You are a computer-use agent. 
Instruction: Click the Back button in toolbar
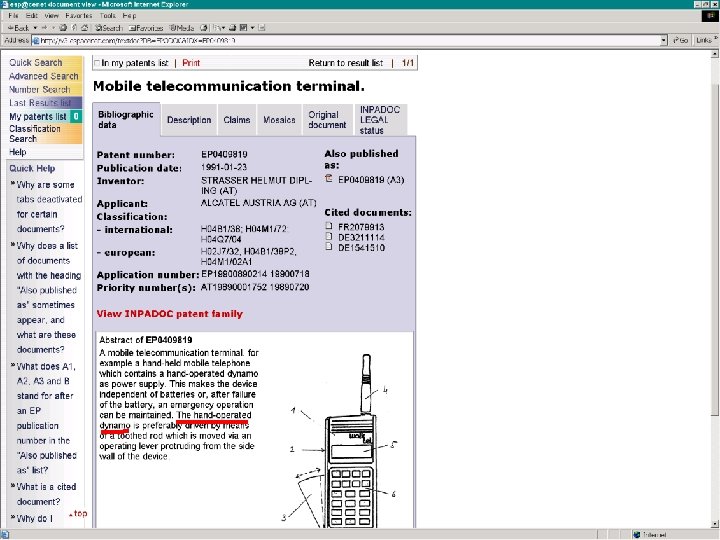point(19,28)
